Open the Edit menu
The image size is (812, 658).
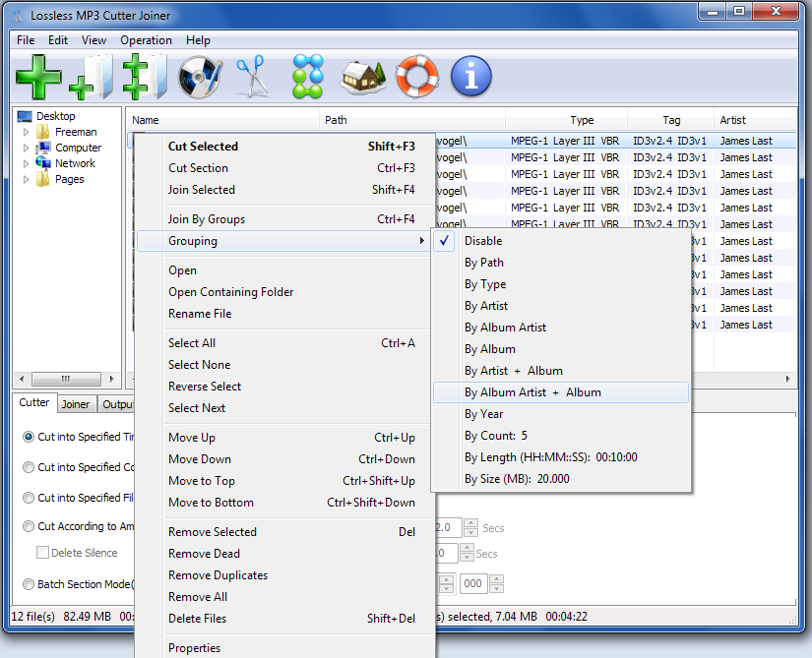[x=58, y=40]
